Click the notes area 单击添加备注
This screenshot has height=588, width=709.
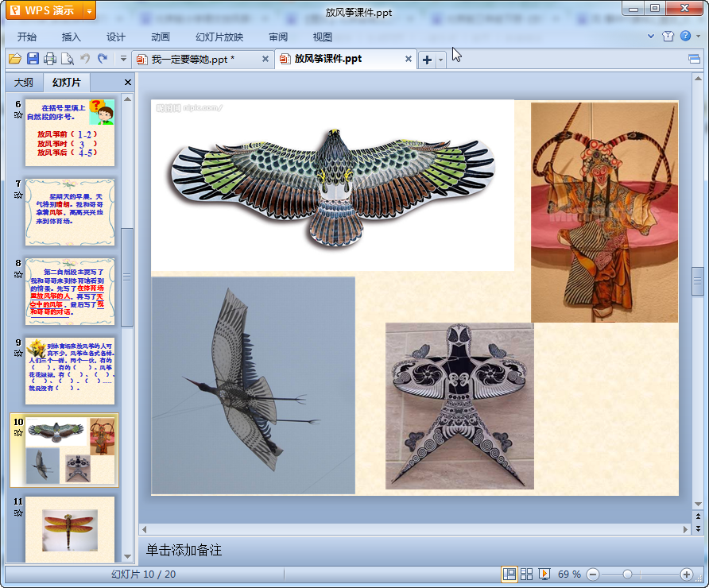184,550
